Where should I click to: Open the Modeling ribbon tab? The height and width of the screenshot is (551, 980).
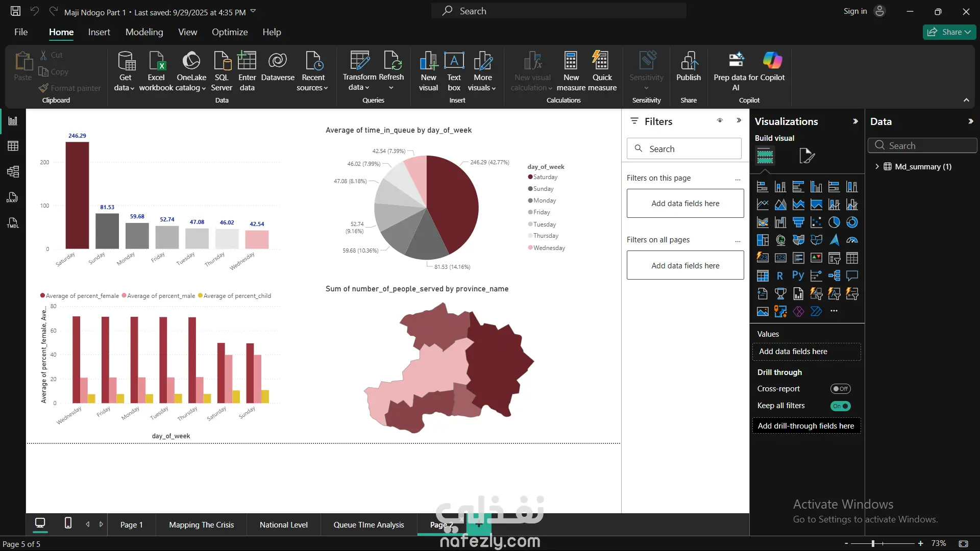point(144,32)
